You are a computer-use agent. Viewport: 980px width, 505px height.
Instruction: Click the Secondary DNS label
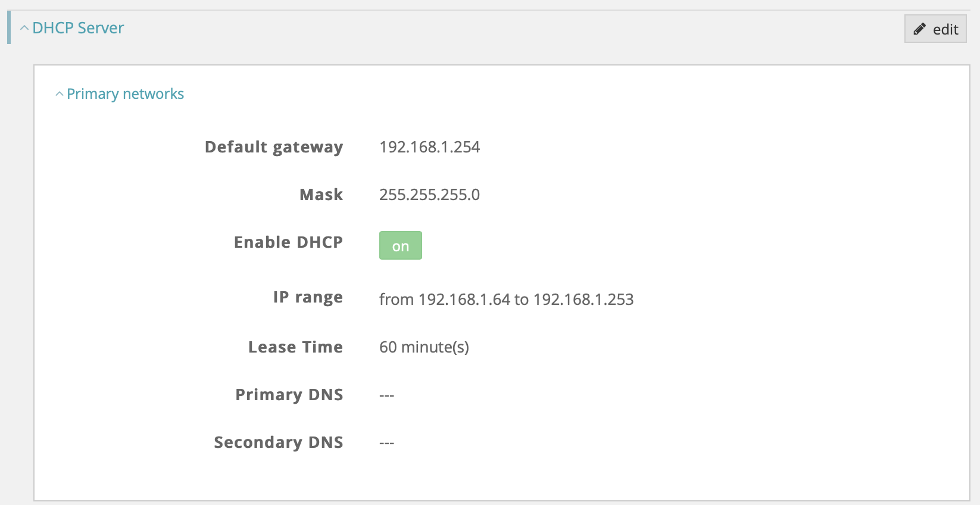[279, 442]
